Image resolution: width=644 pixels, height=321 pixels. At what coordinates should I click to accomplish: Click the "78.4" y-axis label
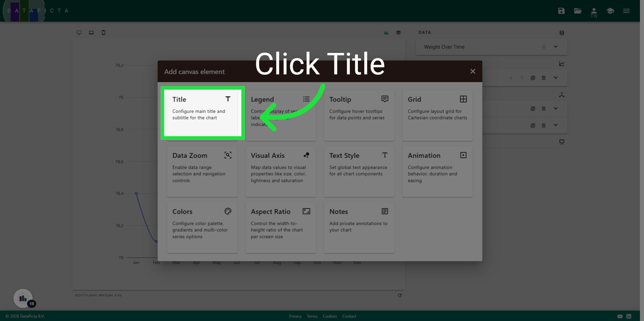pos(119,194)
